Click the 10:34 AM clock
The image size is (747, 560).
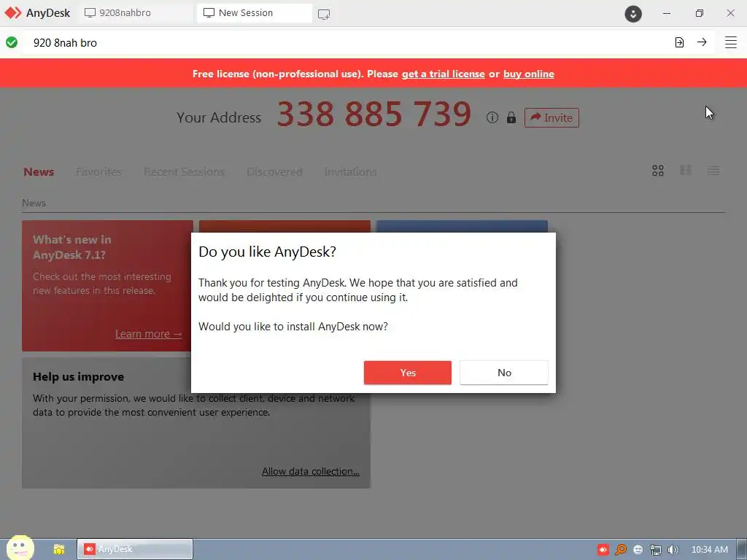click(x=709, y=550)
